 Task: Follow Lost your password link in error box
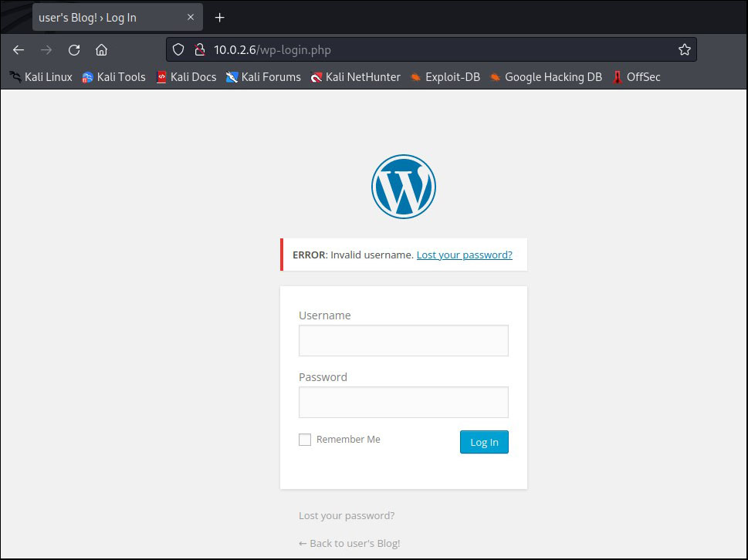(464, 255)
